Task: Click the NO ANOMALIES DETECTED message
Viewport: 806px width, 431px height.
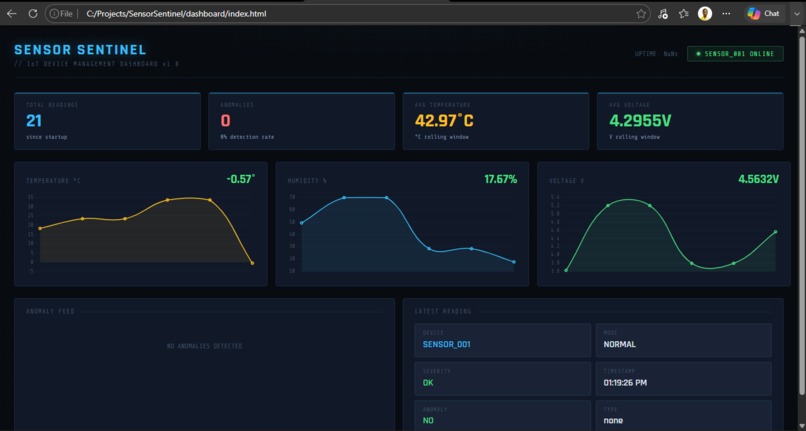Action: click(205, 346)
